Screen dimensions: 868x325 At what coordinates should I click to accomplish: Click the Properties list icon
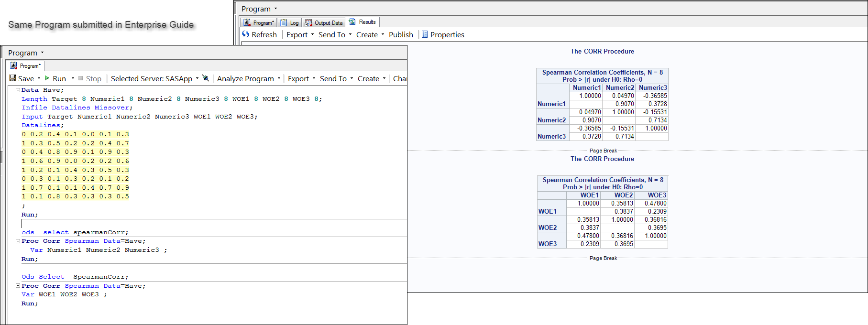click(425, 34)
